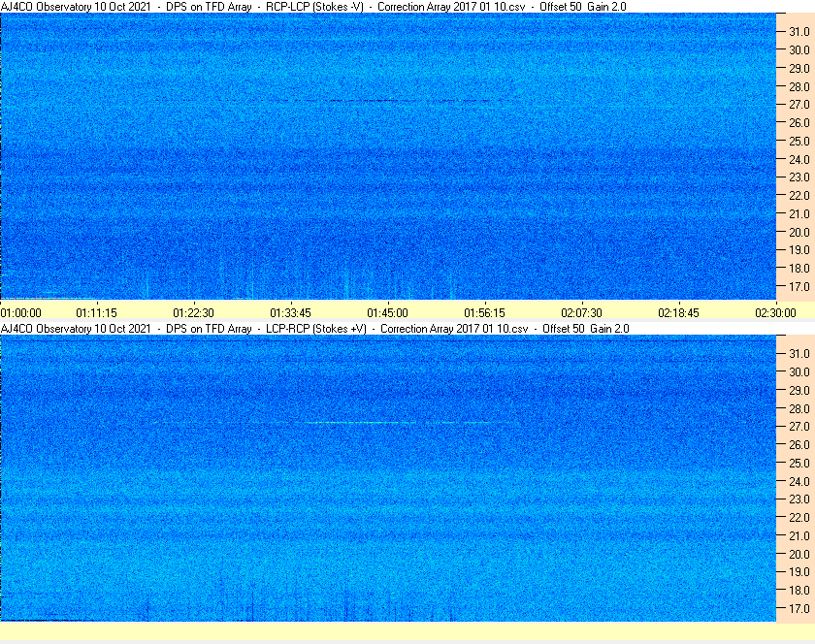Click the 02:07:30 time axis label
The width and height of the screenshot is (815, 644).
(x=581, y=313)
